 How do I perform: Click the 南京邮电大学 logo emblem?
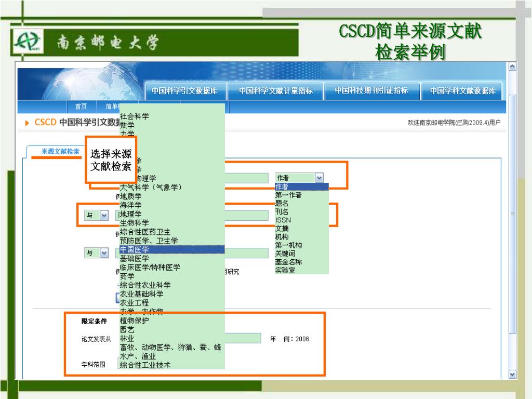28,42
